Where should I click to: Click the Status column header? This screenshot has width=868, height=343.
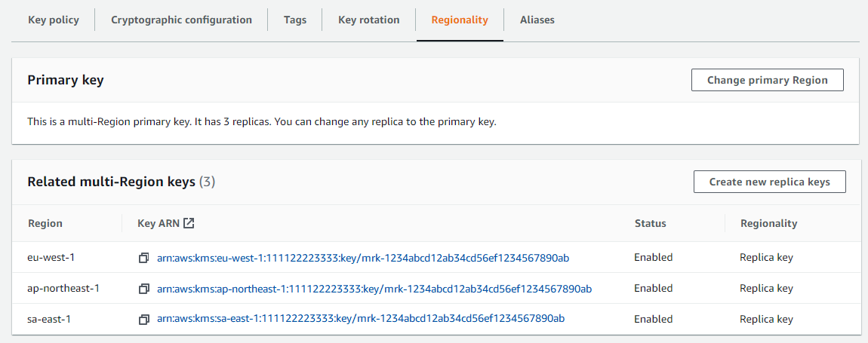coord(650,223)
